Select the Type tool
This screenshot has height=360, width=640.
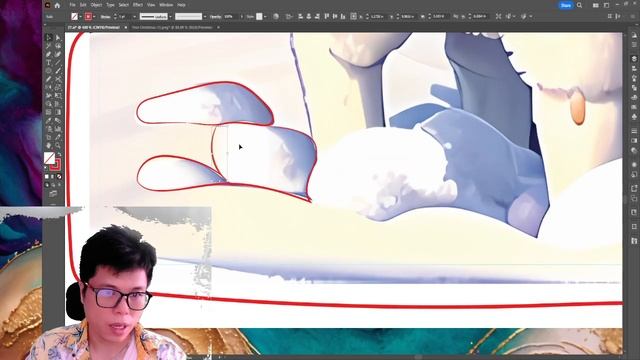pyautogui.click(x=49, y=62)
